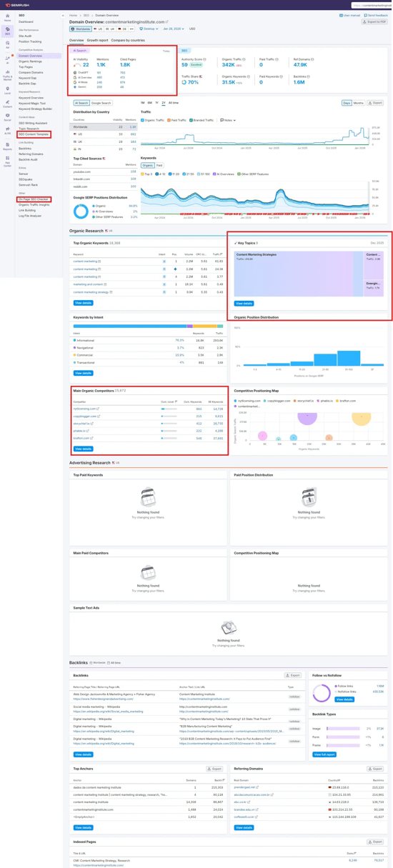The image size is (393, 868).
Task: Open the App Center icon
Action: click(x=8, y=161)
